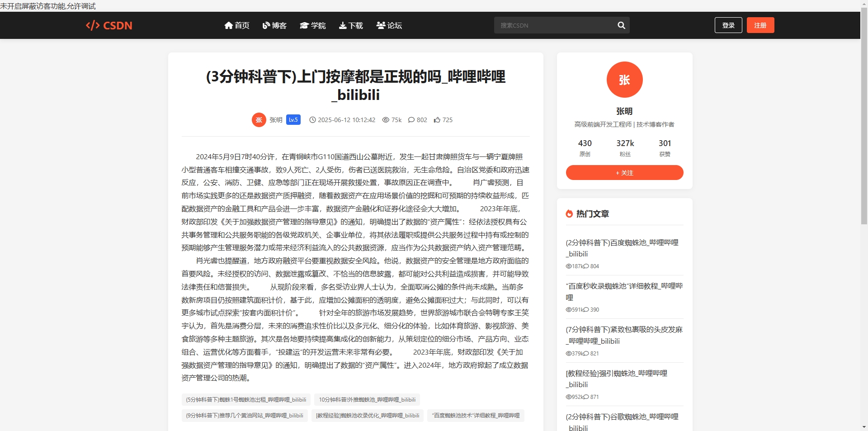Click the 301 获赞 stat

pos(665,148)
